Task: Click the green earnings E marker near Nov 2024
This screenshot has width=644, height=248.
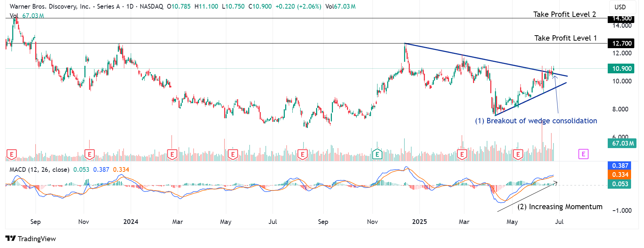Action: [377, 155]
